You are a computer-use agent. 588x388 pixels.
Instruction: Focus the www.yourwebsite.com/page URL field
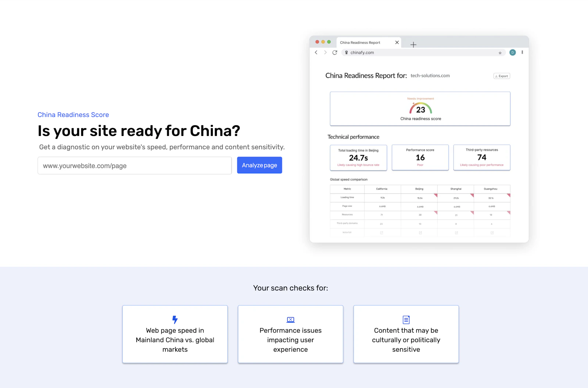click(135, 166)
